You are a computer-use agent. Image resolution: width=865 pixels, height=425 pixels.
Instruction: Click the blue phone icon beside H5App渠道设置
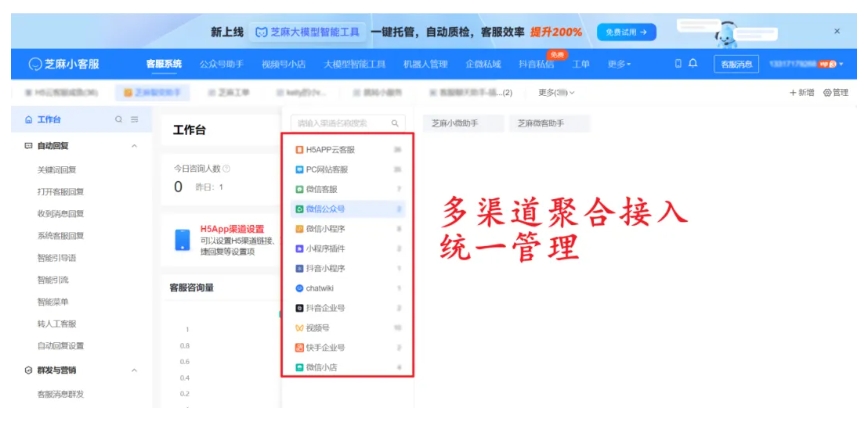click(182, 240)
